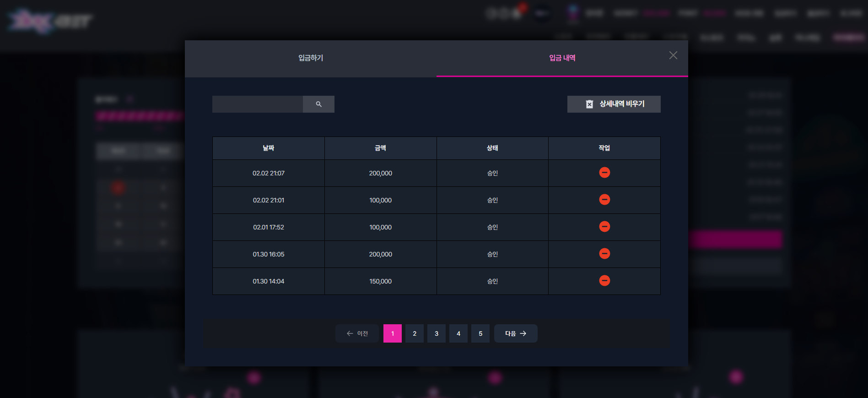Focus the search text field
The width and height of the screenshot is (868, 398).
click(258, 104)
